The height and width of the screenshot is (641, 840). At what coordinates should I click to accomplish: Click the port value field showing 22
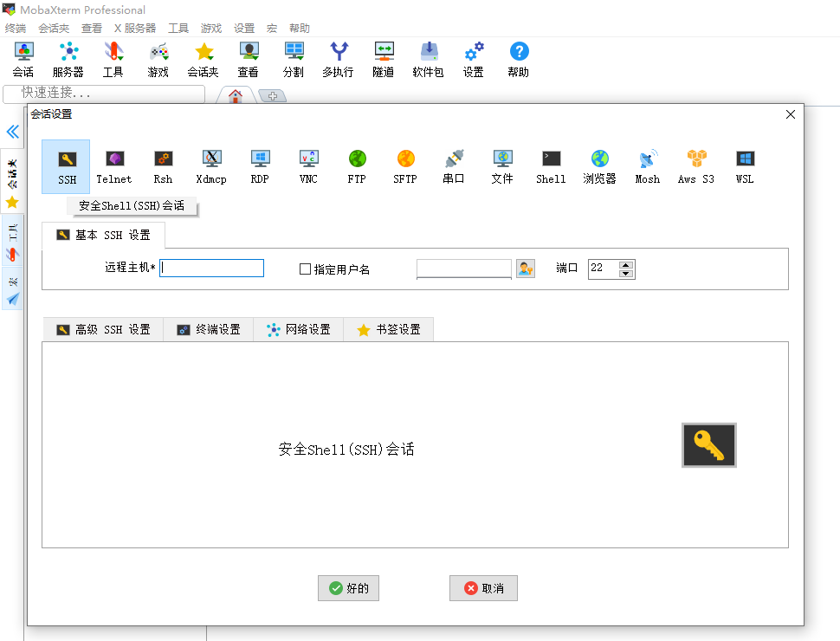coord(604,269)
